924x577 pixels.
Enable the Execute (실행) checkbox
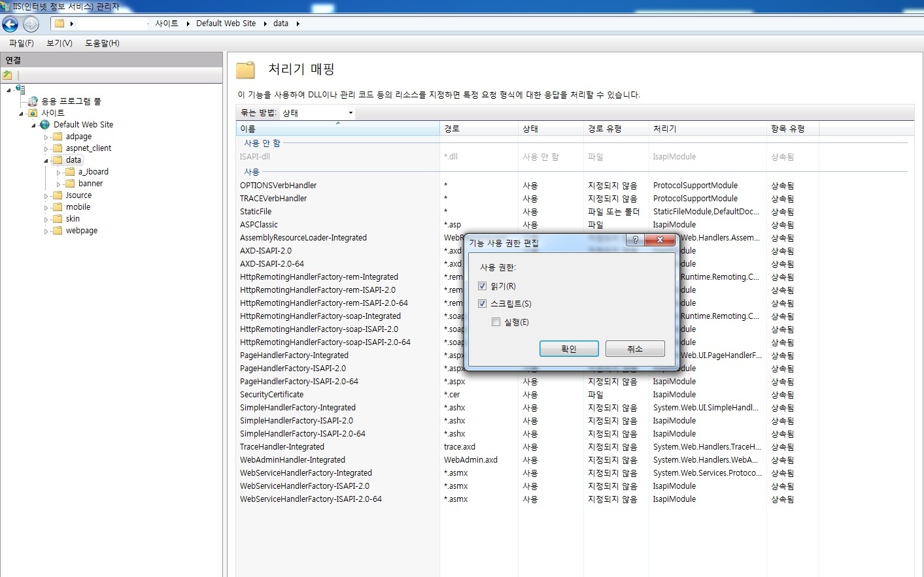coord(496,322)
